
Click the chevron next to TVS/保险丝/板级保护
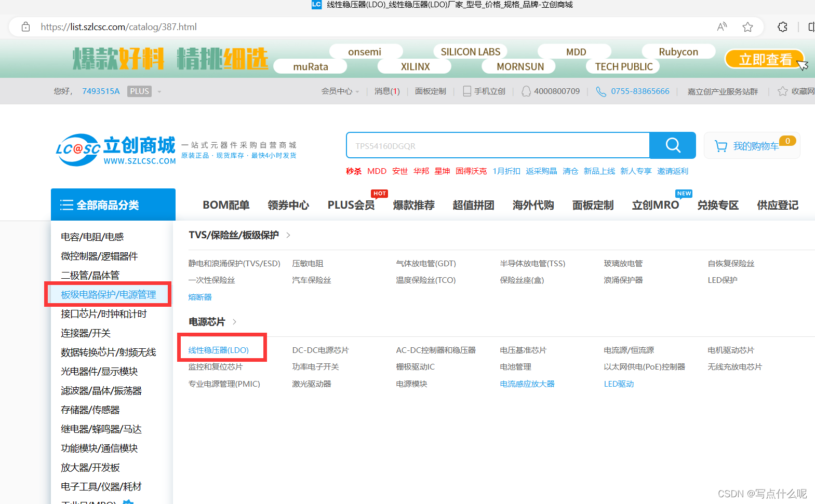click(288, 235)
